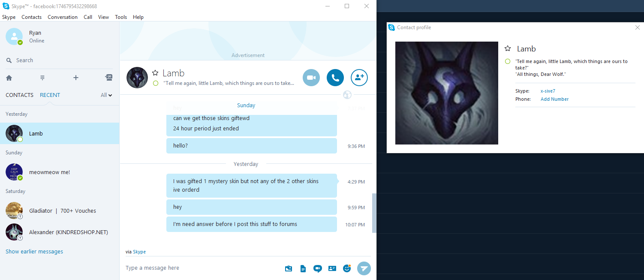
Task: Switch to the CONTACTS tab
Action: (x=19, y=95)
